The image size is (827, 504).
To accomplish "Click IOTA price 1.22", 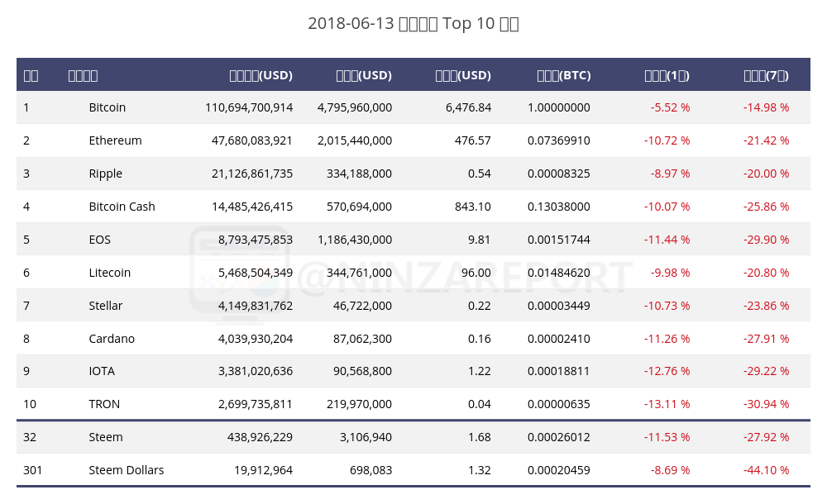I will pyautogui.click(x=479, y=371).
